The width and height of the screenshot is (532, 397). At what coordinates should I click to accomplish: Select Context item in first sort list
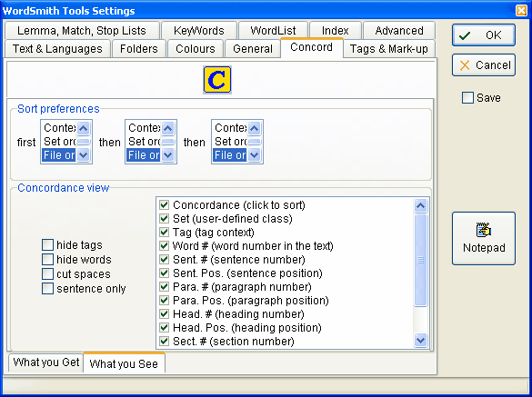coord(59,128)
